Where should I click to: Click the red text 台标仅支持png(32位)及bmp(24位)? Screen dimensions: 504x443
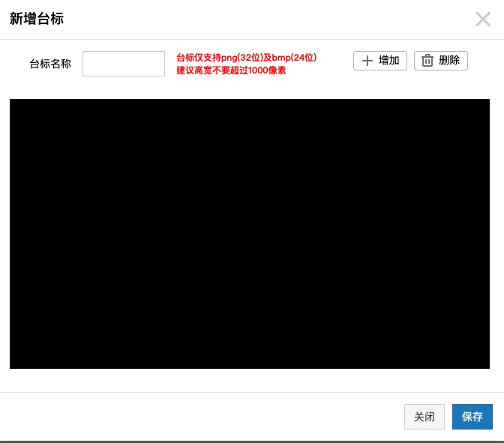[247, 58]
